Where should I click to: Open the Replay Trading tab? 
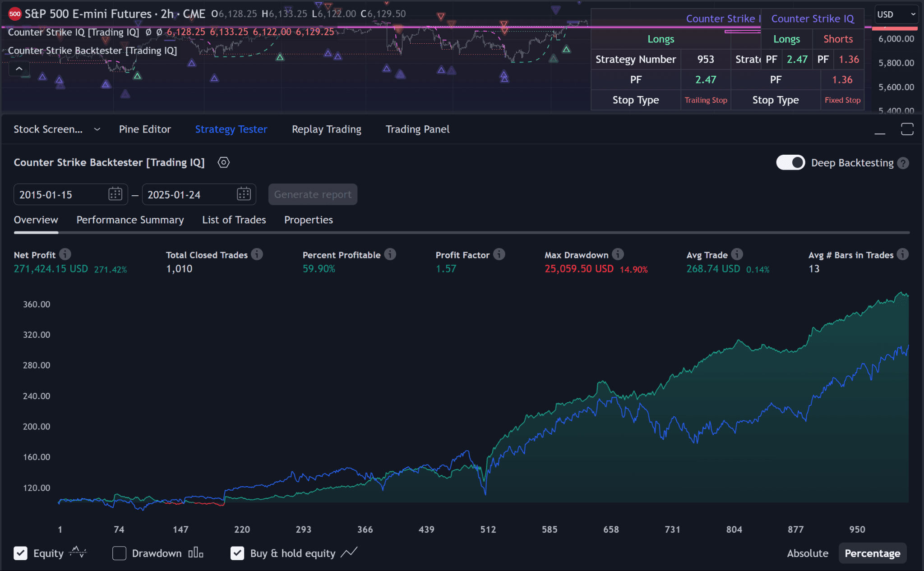pyautogui.click(x=327, y=129)
